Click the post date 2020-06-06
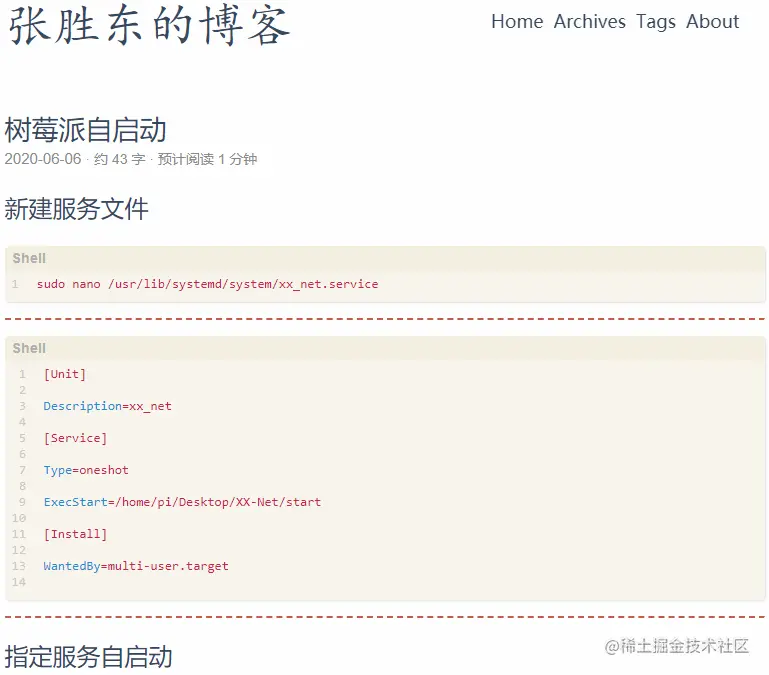Viewport: 769px width, 675px height. tap(43, 159)
